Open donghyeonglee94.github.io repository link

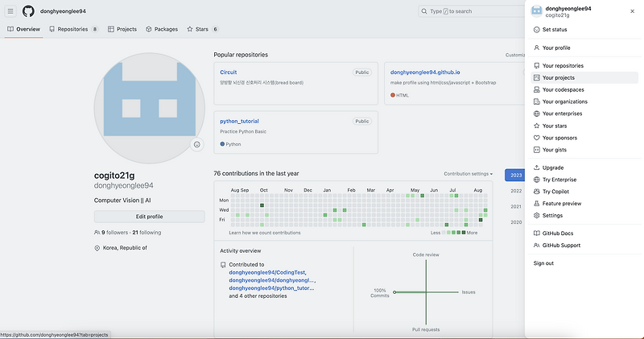coord(425,72)
